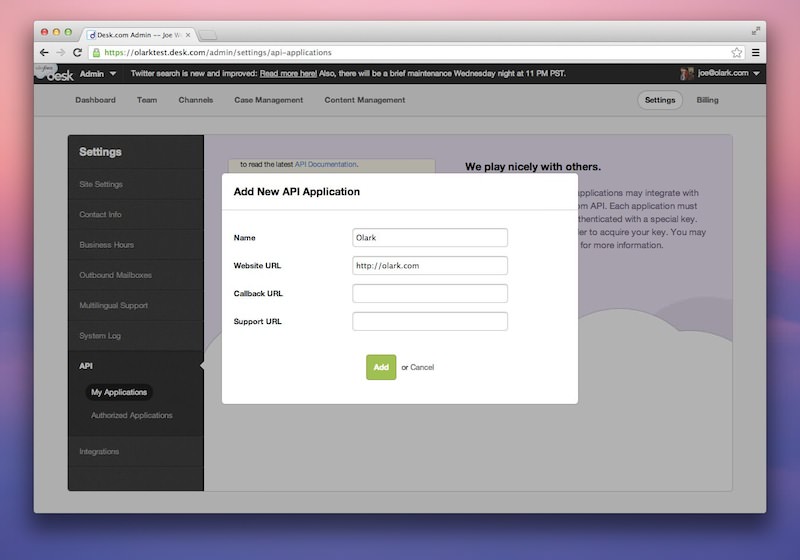800x560 pixels.
Task: Click the browser reload icon
Action: click(x=78, y=52)
